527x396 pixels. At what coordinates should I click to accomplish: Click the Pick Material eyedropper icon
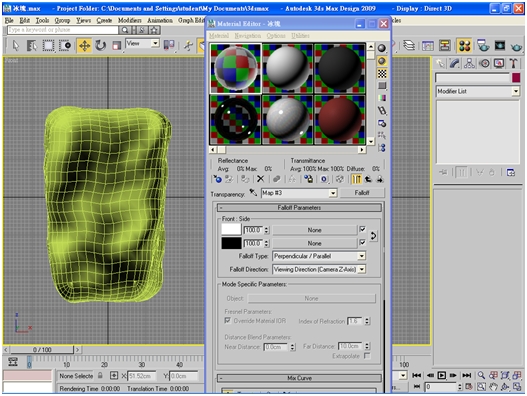point(253,193)
